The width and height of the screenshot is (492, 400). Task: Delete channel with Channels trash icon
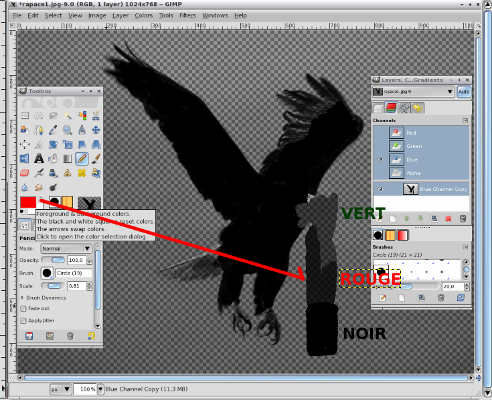coord(463,219)
